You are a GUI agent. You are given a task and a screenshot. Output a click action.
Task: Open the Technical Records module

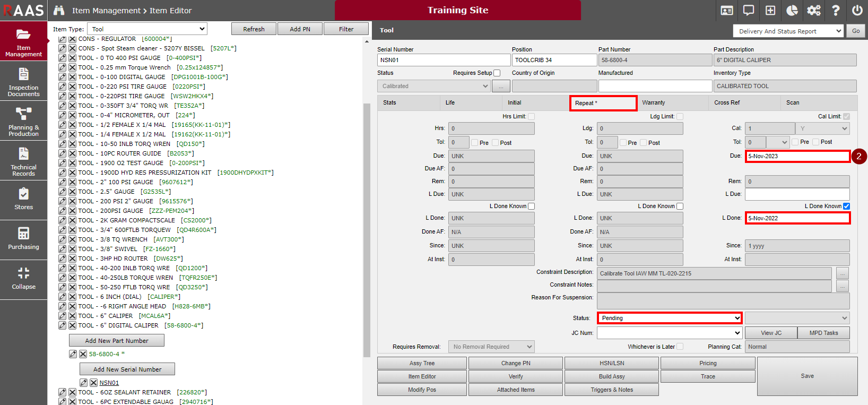[x=23, y=161]
